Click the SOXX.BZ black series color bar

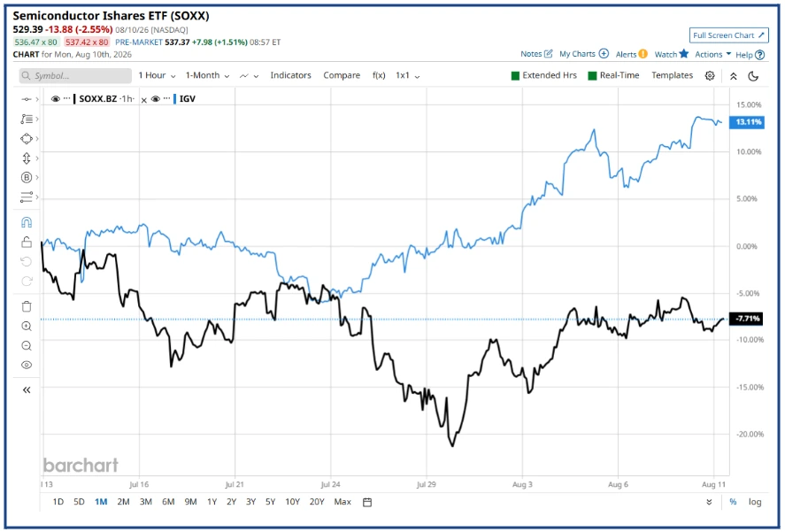74,98
